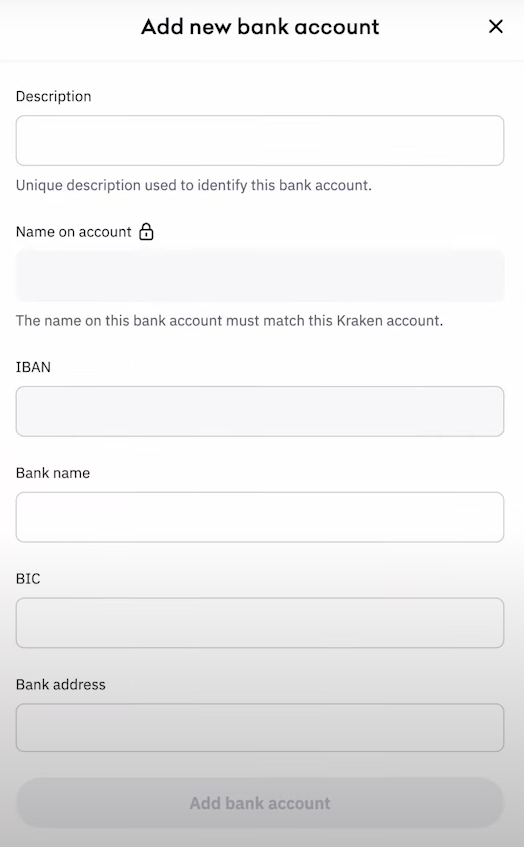The image size is (524, 847).
Task: Click the Bank address label
Action: [x=61, y=684]
